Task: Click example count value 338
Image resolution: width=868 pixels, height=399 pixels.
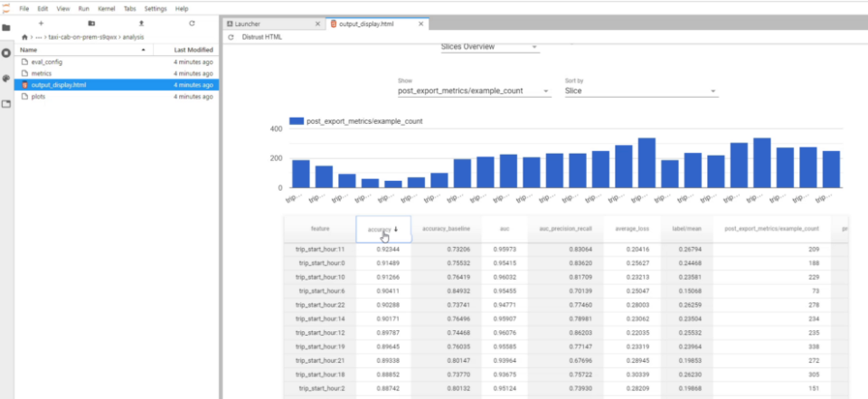Action: pyautogui.click(x=813, y=347)
